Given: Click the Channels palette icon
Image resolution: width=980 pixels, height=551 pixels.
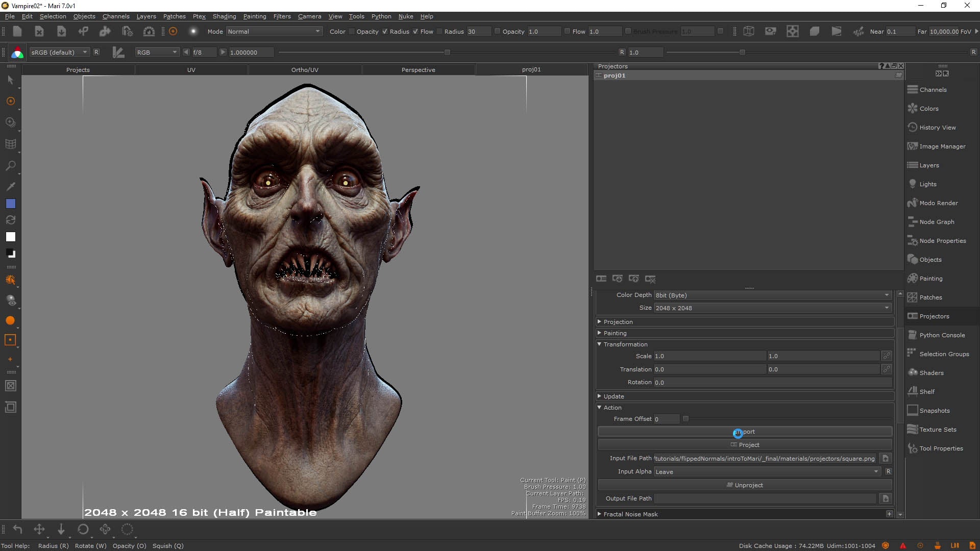Looking at the screenshot, I should coord(913,90).
